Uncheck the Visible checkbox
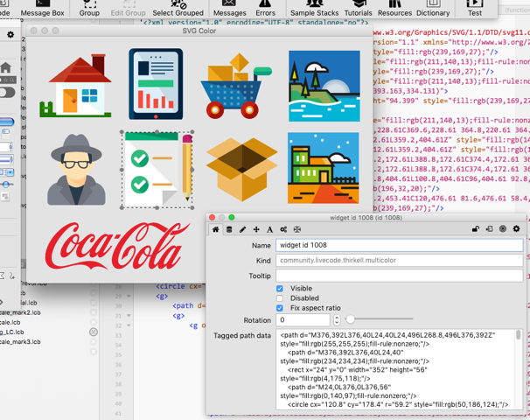530x420 pixels. point(280,289)
